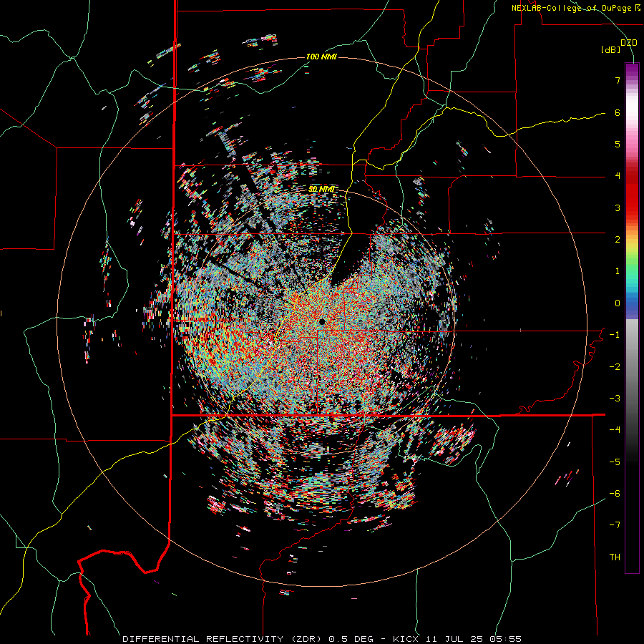Image resolution: width=644 pixels, height=644 pixels.
Task: Click the TH threshold label on legend
Action: (x=615, y=557)
